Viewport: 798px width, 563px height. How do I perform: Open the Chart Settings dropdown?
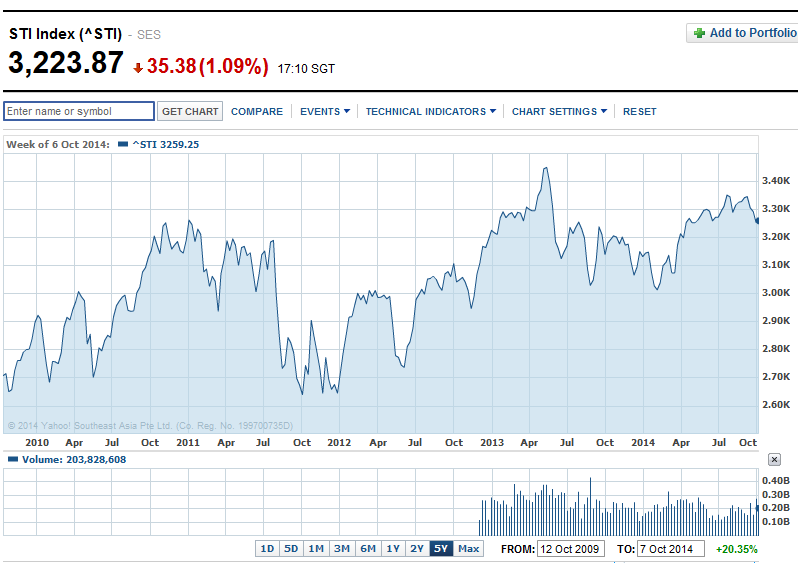tap(559, 111)
